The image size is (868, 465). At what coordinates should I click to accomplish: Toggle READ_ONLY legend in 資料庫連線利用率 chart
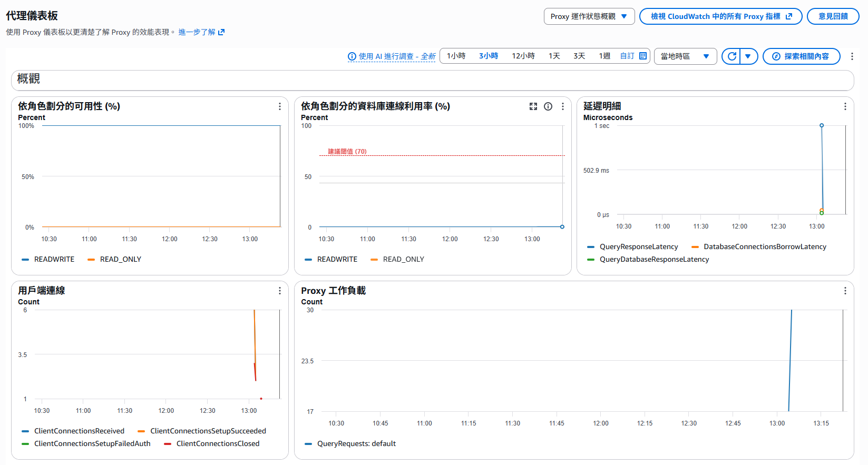point(397,259)
